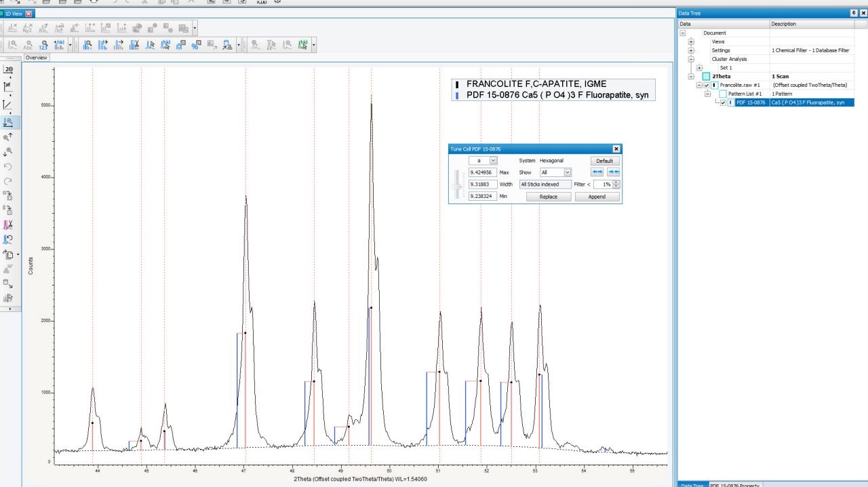Select the 2-theta axis tool in sidebar
This screenshot has height=487, width=868.
[x=9, y=69]
